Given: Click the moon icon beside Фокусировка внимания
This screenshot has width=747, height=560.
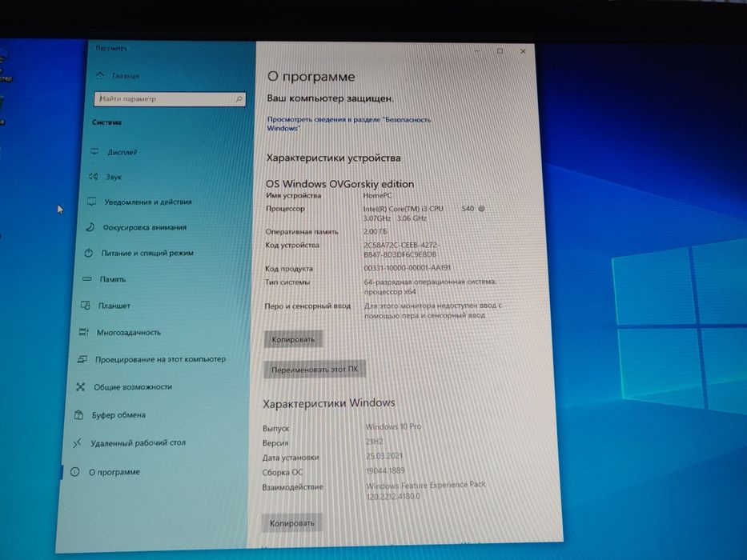Looking at the screenshot, I should (90, 227).
